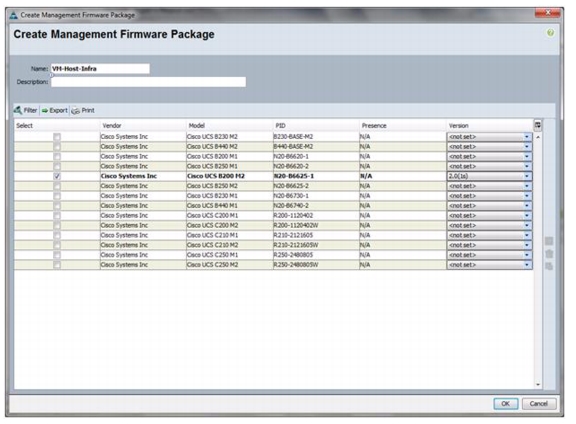Open version dropdown for N20-B6730-1

489,196
